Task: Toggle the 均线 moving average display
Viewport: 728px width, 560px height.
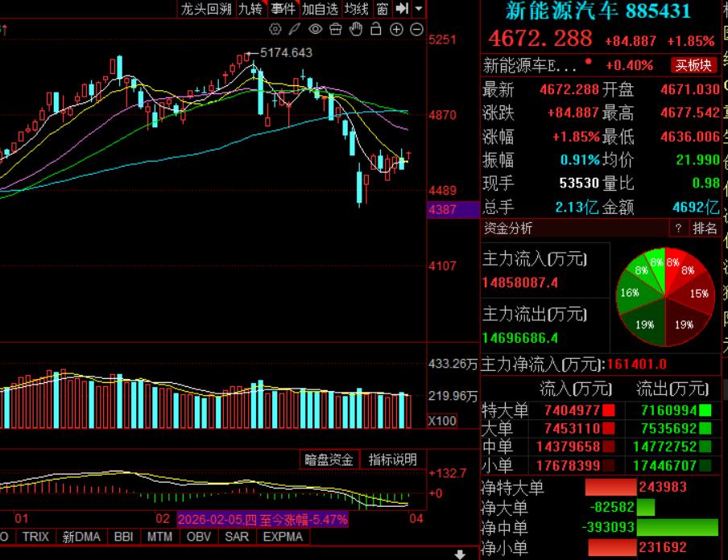Action: [x=357, y=9]
